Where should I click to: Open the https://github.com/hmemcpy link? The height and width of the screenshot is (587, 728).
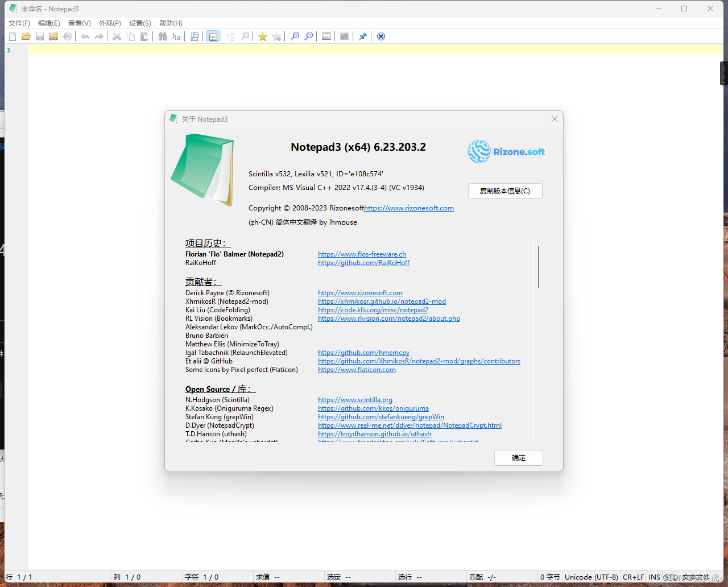(x=363, y=353)
